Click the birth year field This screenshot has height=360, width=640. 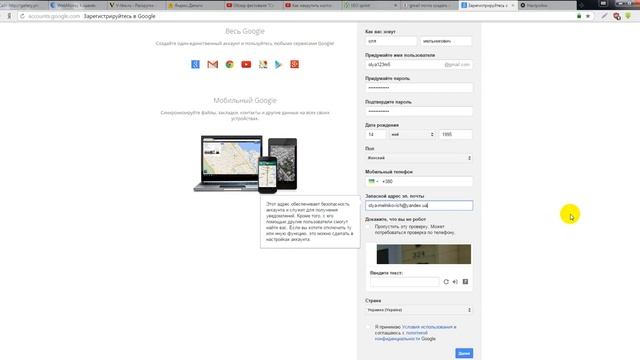pos(456,134)
